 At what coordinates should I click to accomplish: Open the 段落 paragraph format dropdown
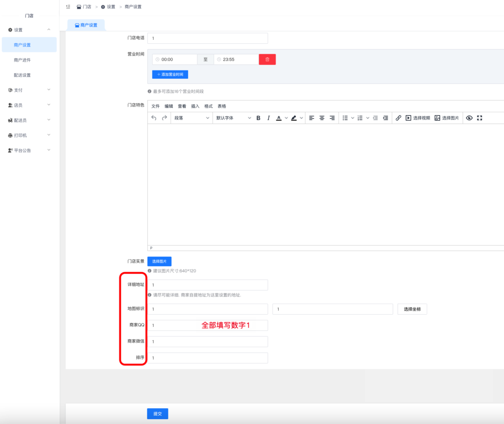pyautogui.click(x=191, y=118)
